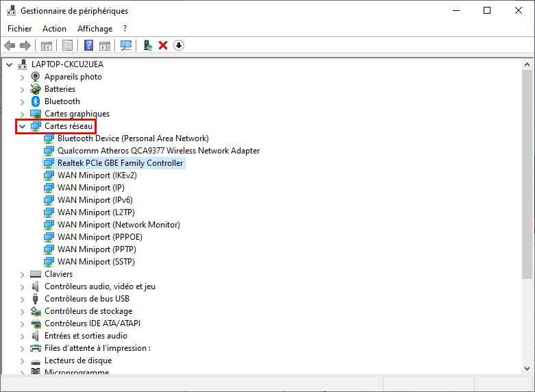Image resolution: width=535 pixels, height=392 pixels.
Task: Open the ? help menu
Action: click(x=125, y=29)
